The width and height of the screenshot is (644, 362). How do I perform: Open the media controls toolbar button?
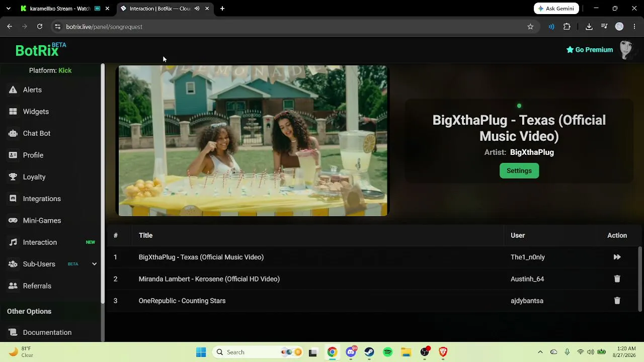tap(604, 27)
